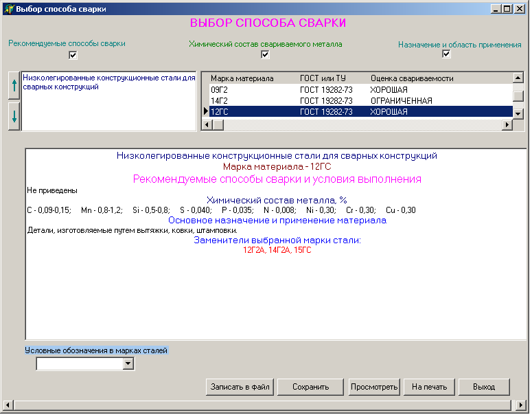Click the 'Выход' button

coord(484,387)
